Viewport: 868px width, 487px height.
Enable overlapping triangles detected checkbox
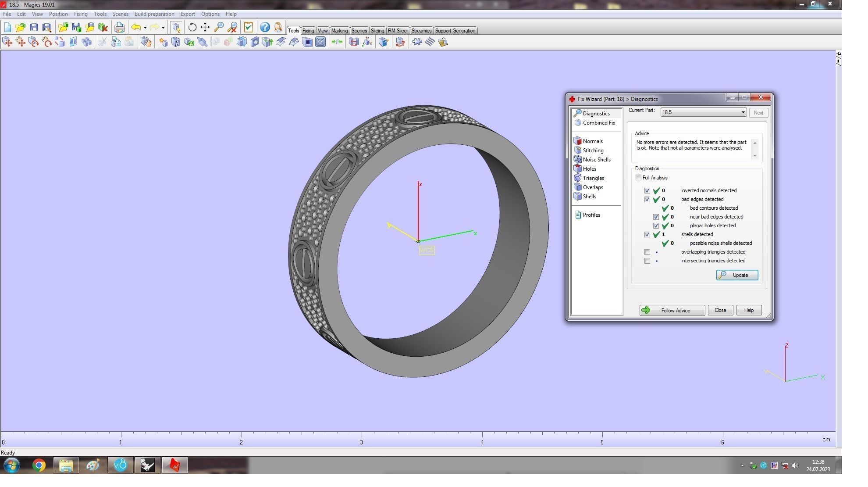coord(647,252)
